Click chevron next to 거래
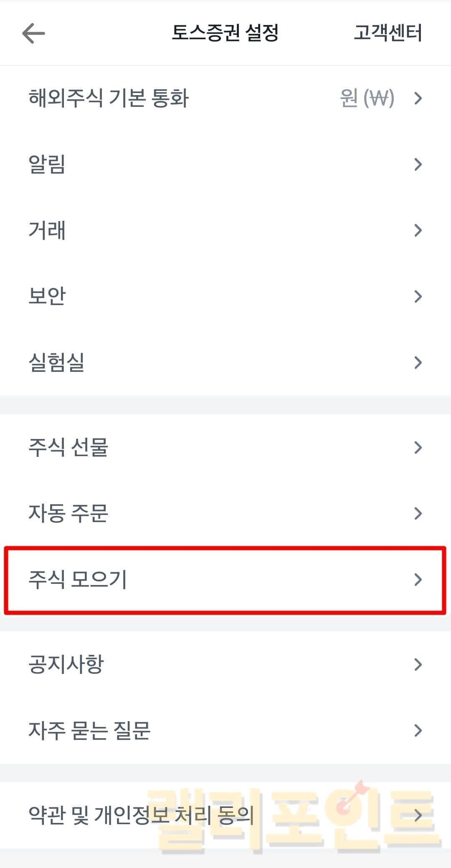The height and width of the screenshot is (868, 451). [x=418, y=230]
